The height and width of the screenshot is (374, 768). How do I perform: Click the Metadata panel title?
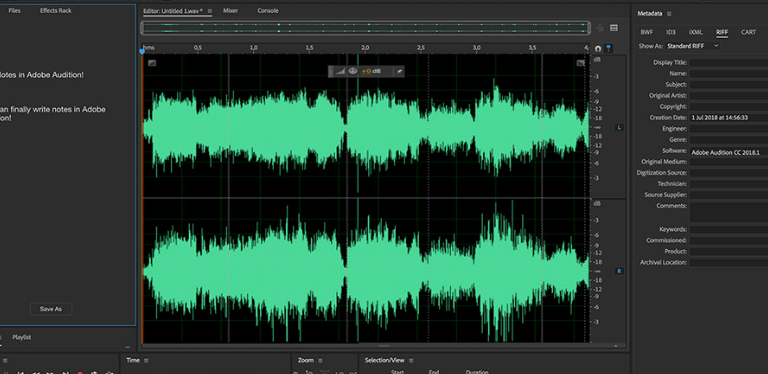(x=649, y=14)
